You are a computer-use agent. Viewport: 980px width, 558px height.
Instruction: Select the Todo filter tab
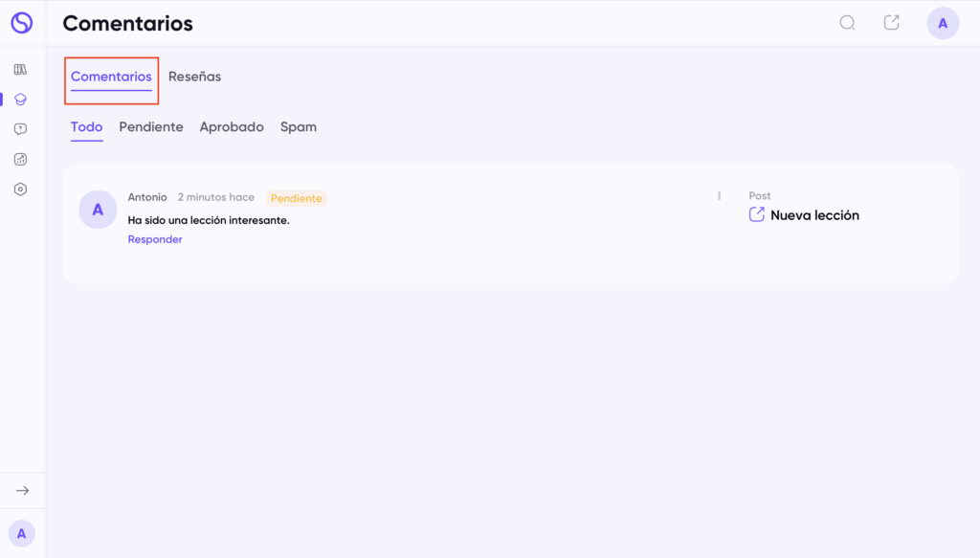pos(86,127)
